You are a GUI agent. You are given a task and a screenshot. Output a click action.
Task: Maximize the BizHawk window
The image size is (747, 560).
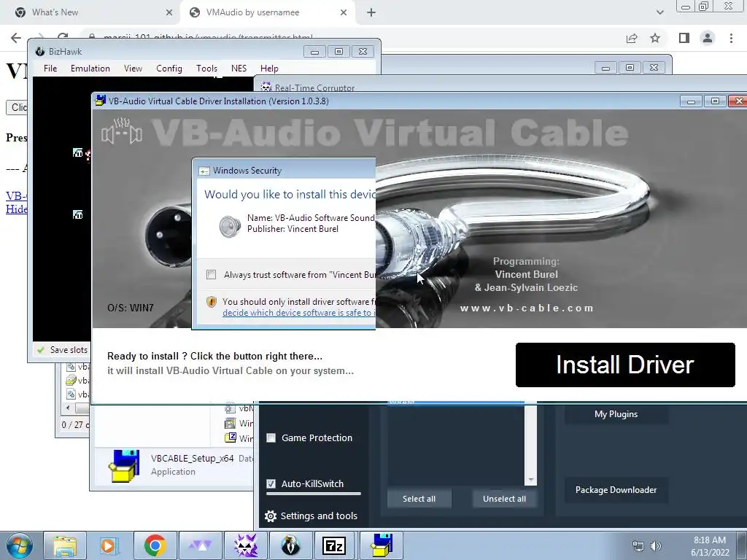tap(338, 52)
